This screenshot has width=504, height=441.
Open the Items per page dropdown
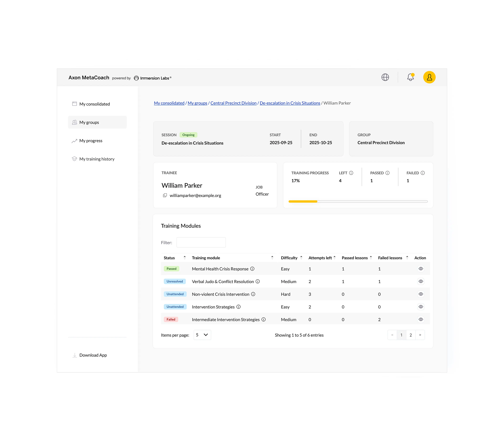point(202,335)
